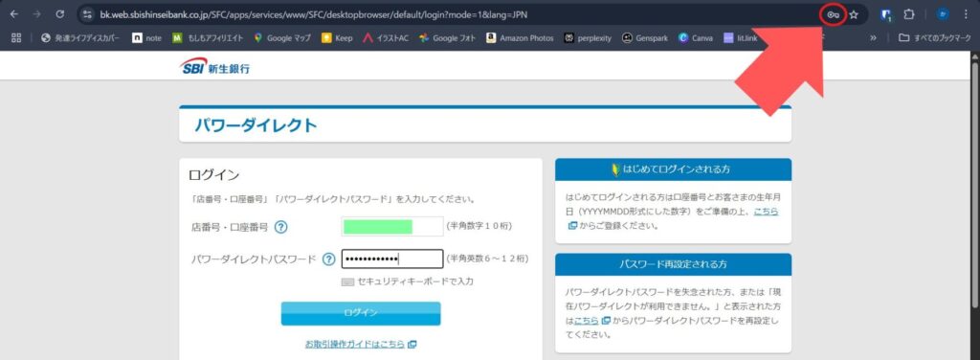This screenshot has width=980, height=360.
Task: Open the Keep bookmark
Action: click(x=338, y=38)
